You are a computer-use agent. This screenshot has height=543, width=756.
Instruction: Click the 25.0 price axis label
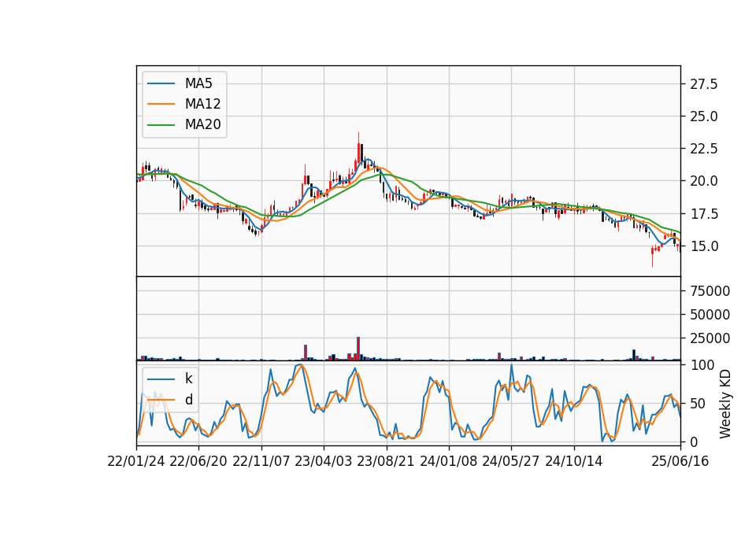[x=703, y=116]
